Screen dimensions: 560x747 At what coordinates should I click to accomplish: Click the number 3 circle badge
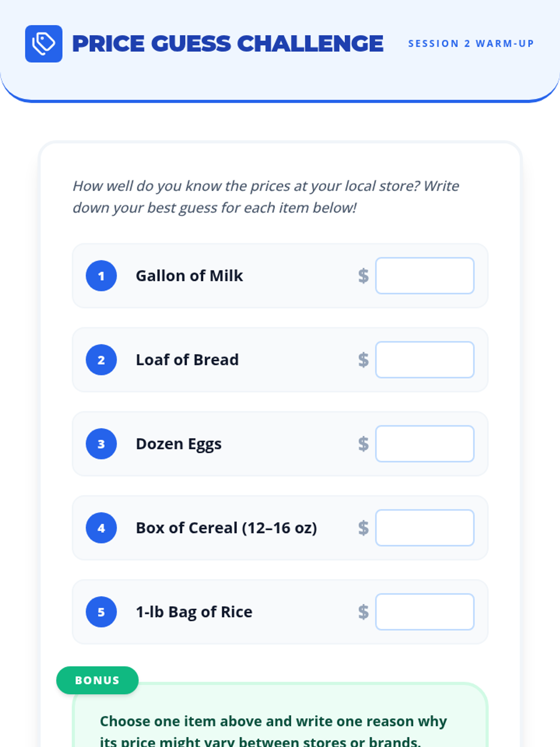coord(101,444)
